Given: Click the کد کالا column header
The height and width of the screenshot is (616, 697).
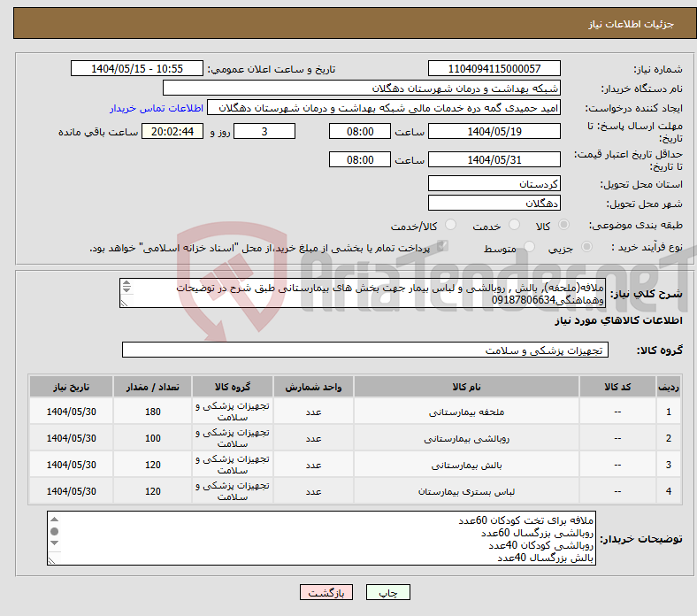Looking at the screenshot, I should pyautogui.click(x=617, y=387).
